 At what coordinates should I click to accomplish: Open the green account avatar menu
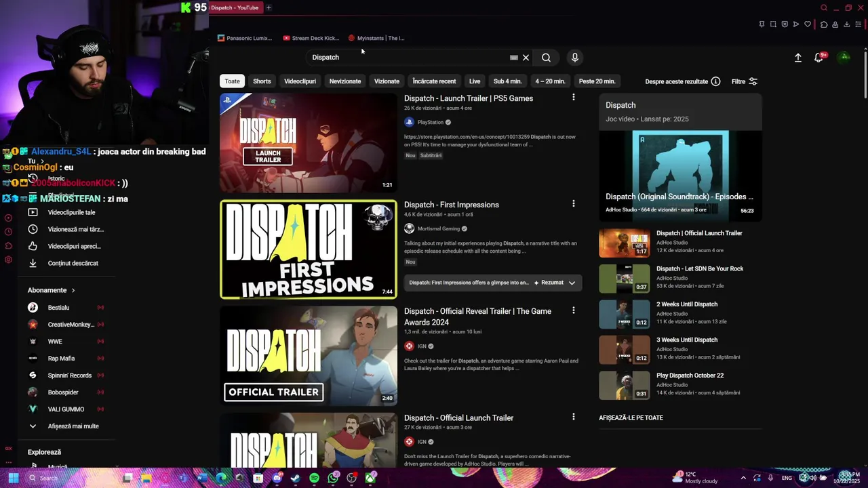(x=844, y=57)
